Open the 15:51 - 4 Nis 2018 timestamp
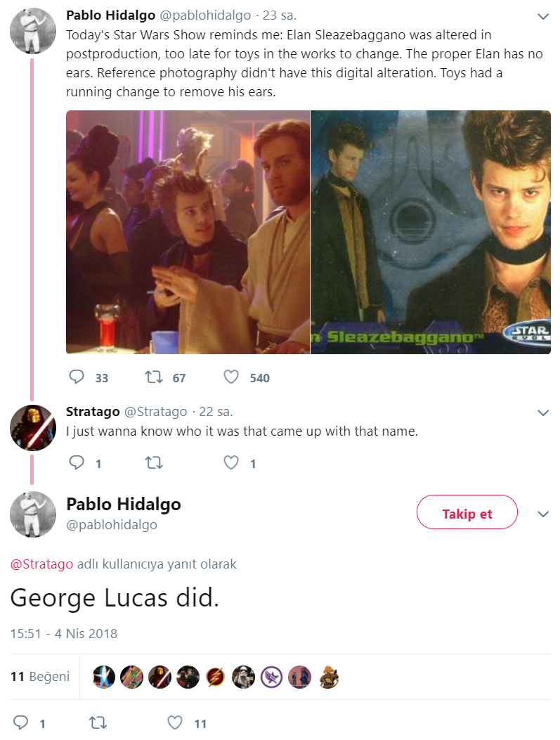Viewport: 560px width, 740px height. click(x=63, y=633)
